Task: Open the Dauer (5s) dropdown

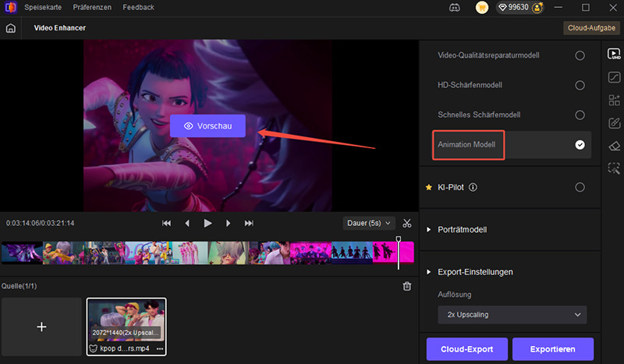Action: [369, 223]
